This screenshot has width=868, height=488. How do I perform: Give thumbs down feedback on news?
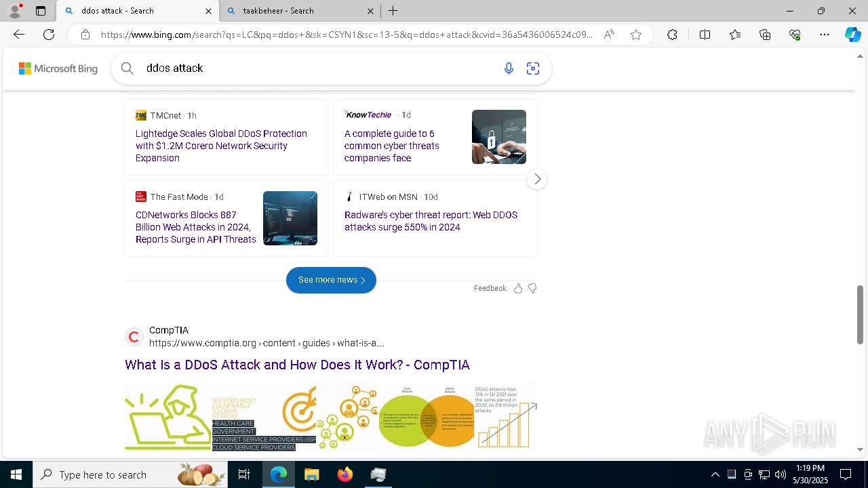click(x=532, y=288)
